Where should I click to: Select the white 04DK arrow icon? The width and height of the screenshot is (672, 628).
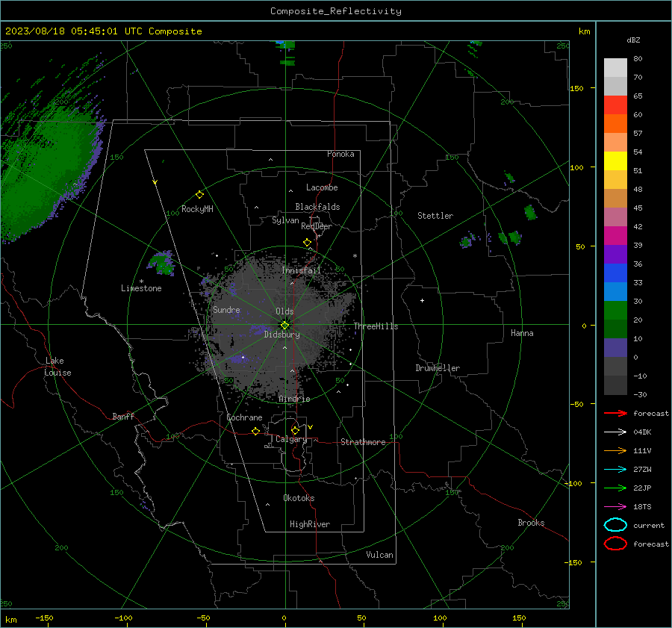pos(615,432)
